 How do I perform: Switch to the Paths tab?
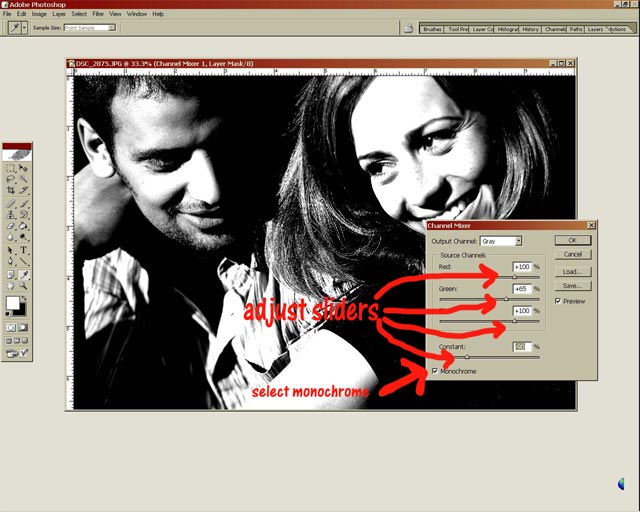tap(576, 29)
